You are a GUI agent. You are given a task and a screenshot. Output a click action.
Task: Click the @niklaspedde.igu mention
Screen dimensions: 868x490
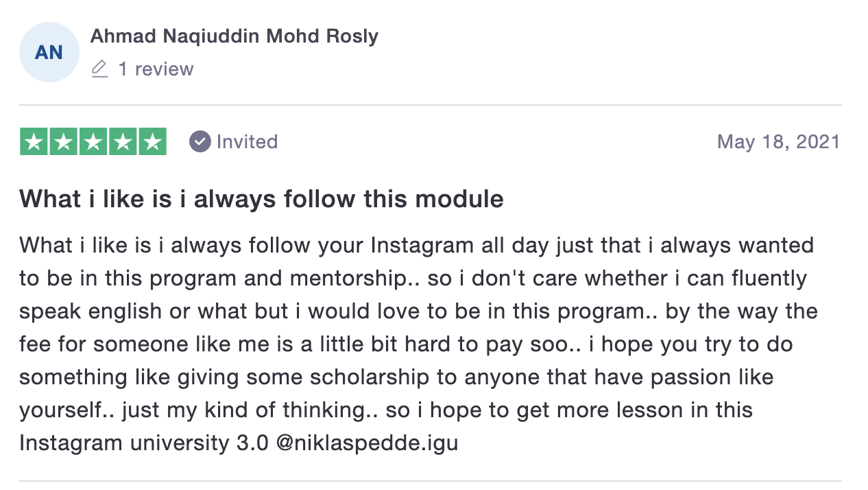[367, 443]
